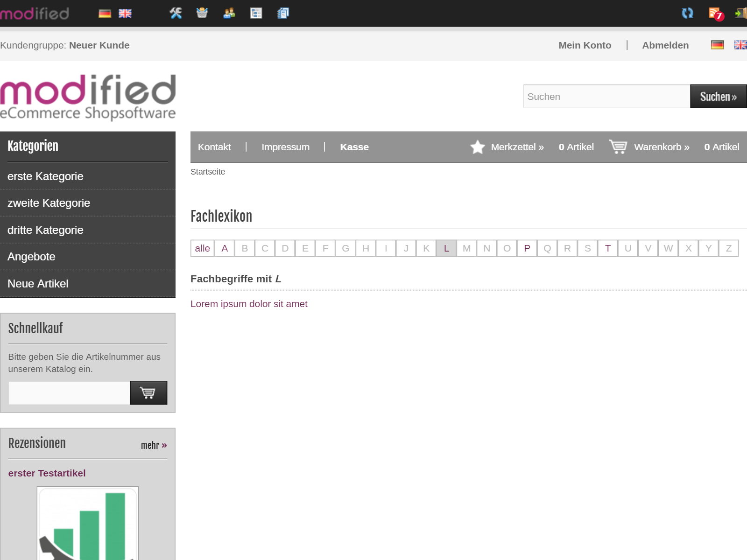Click the refresh arrows icon in top bar
This screenshot has width=747, height=560.
point(687,13)
